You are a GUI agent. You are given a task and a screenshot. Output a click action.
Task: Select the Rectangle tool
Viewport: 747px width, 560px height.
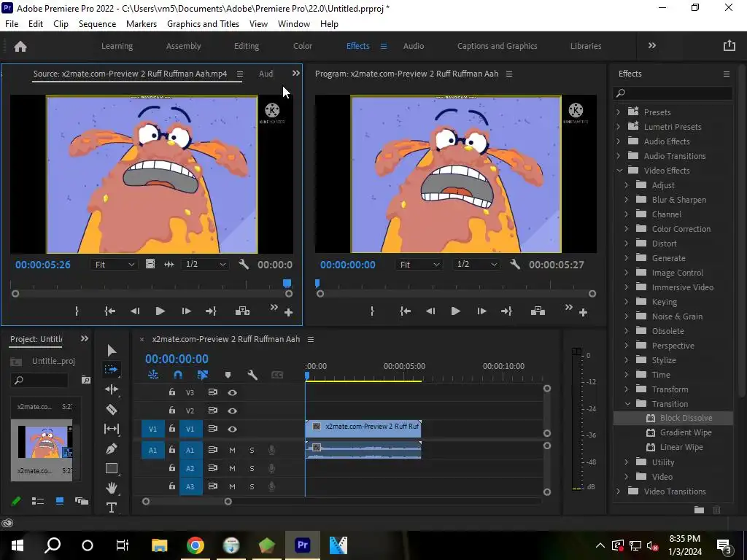click(112, 468)
